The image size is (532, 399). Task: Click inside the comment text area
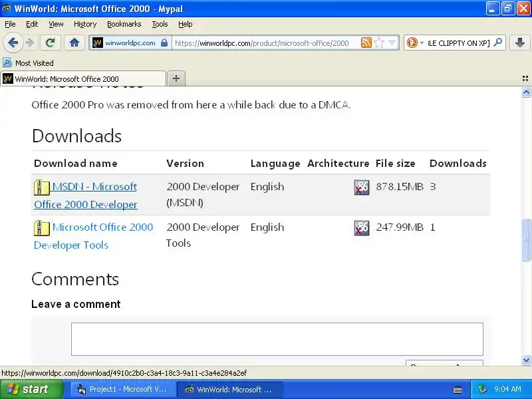pos(277,339)
